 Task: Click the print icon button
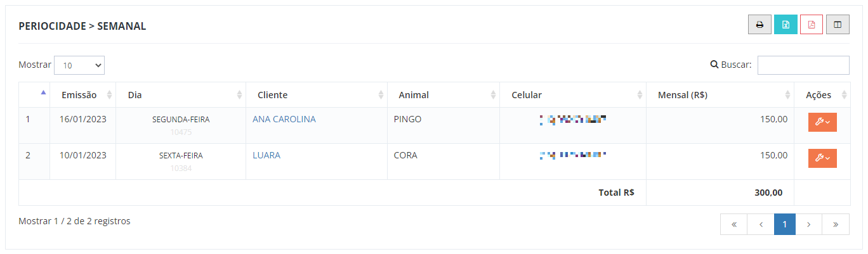(760, 25)
